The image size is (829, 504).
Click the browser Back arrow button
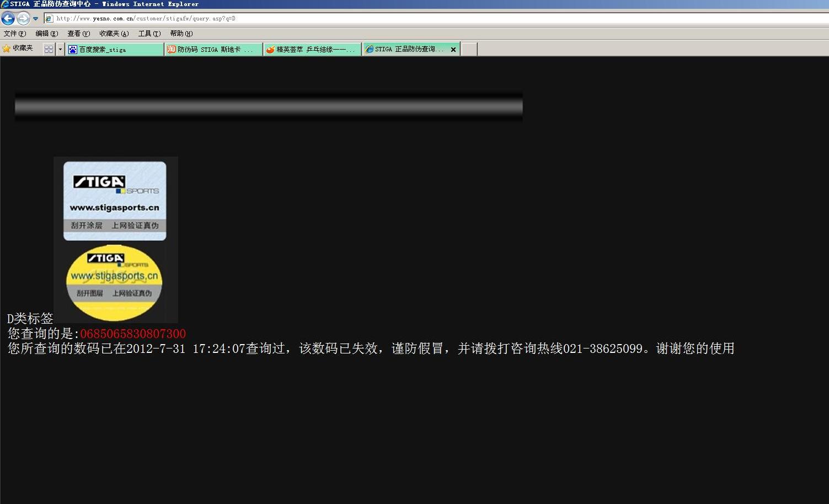(x=8, y=19)
